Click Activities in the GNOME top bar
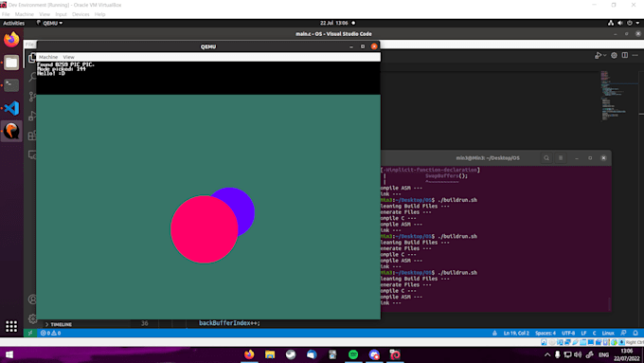This screenshot has height=363, width=644. (x=13, y=23)
